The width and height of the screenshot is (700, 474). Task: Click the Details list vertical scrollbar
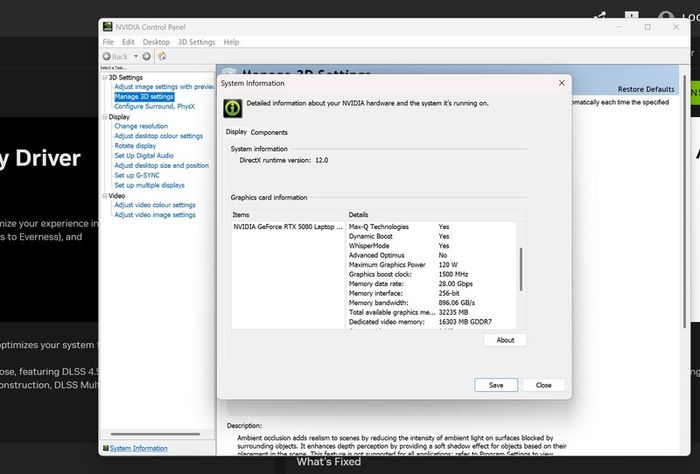(x=521, y=270)
